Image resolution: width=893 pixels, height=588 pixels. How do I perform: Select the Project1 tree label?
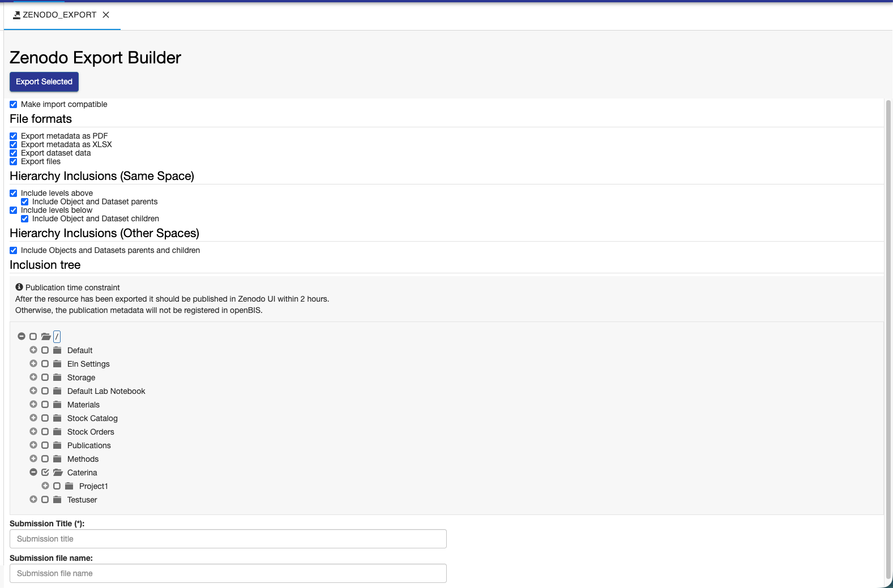coord(93,486)
